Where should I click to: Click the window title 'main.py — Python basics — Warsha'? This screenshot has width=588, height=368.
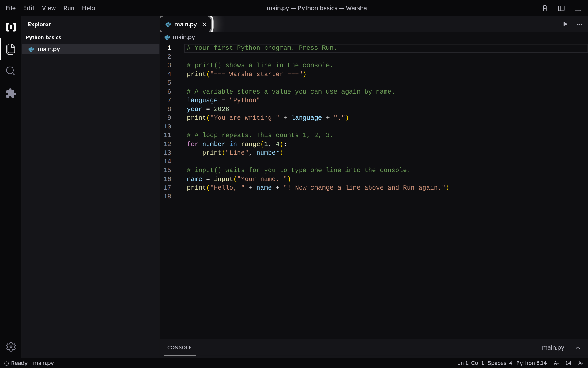[317, 8]
